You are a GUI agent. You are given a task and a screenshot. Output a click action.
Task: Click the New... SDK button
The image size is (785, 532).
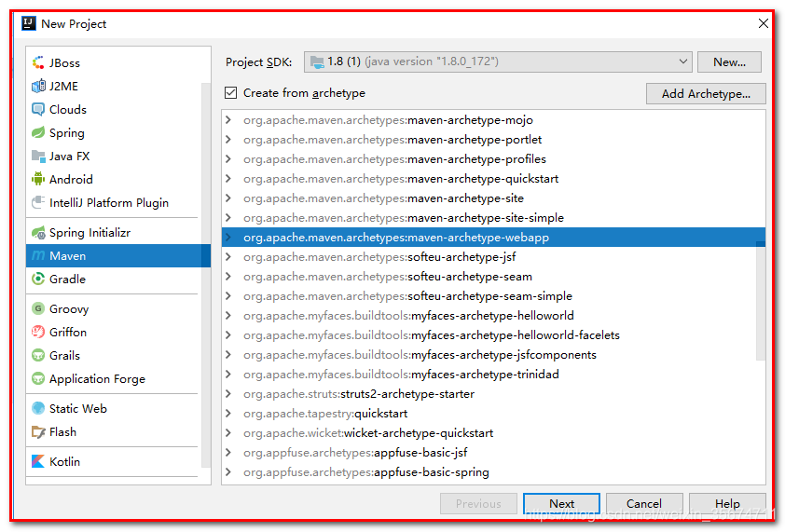click(x=729, y=62)
